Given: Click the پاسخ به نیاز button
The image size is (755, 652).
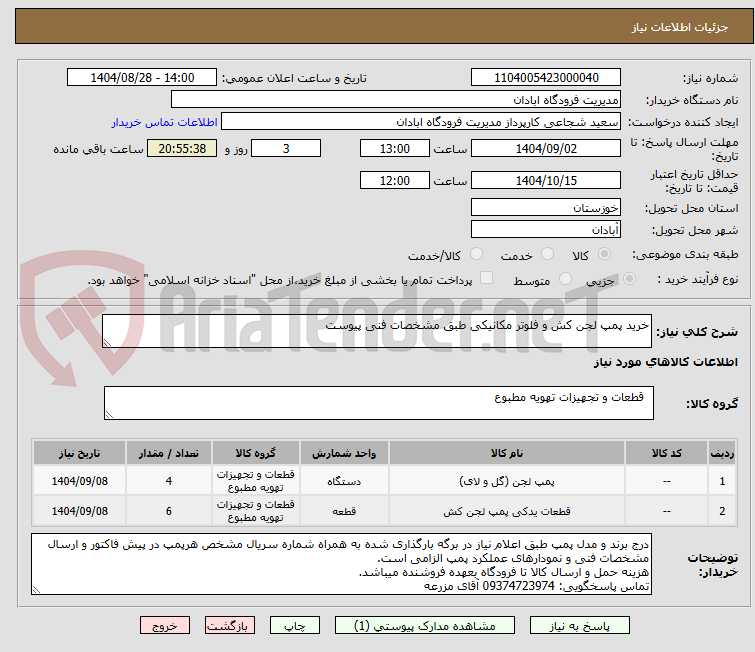Looking at the screenshot, I should tap(580, 626).
